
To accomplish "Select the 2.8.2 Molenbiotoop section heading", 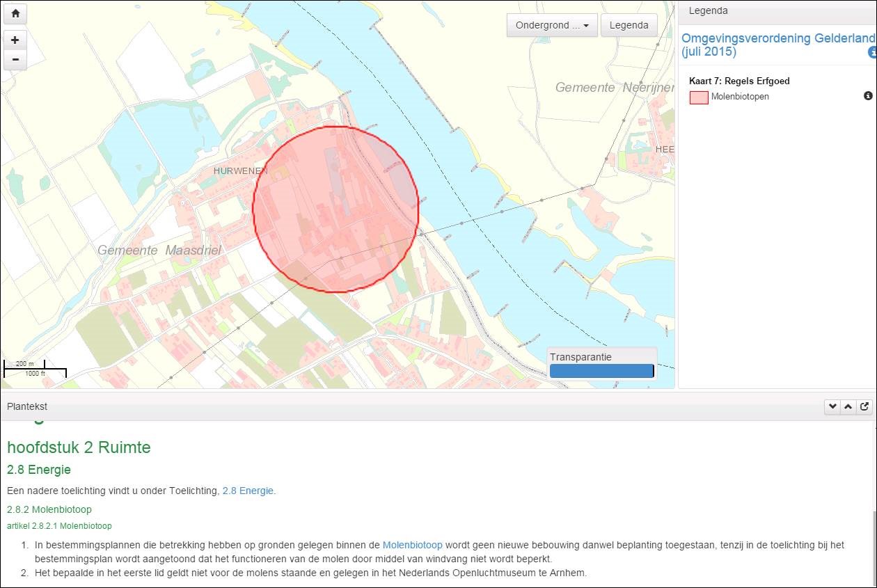I will click(x=49, y=509).
